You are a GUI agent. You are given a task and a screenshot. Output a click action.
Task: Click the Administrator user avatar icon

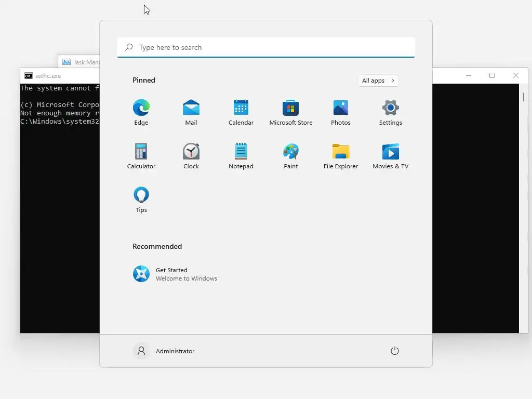tap(141, 351)
